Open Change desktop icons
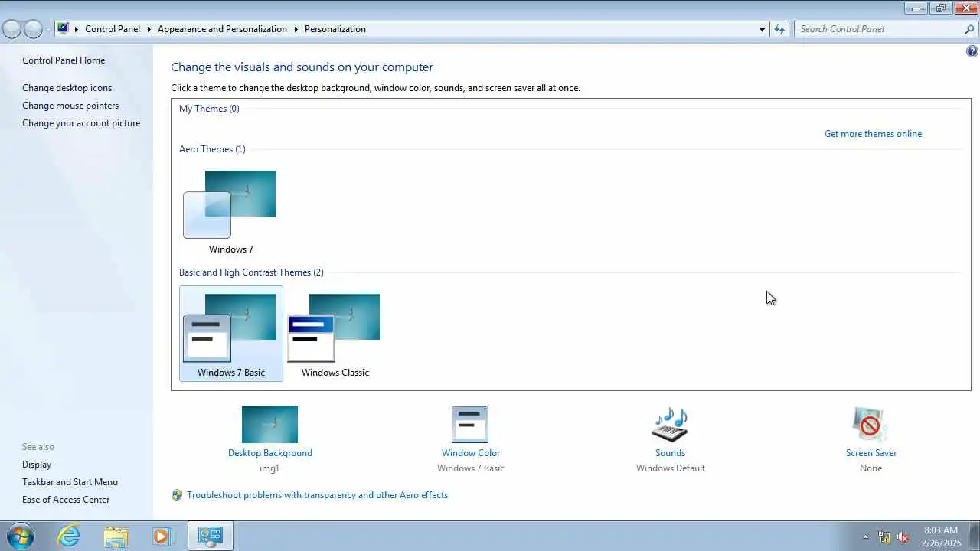The height and width of the screenshot is (551, 980). click(x=67, y=88)
